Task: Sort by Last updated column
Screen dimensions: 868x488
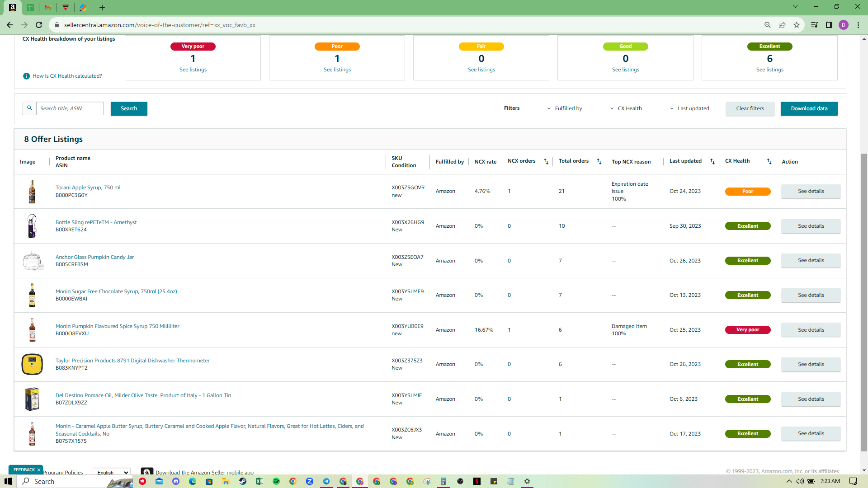Action: 712,161
